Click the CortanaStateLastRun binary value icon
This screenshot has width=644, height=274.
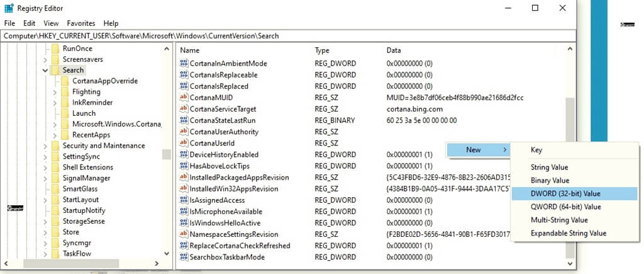tap(184, 120)
